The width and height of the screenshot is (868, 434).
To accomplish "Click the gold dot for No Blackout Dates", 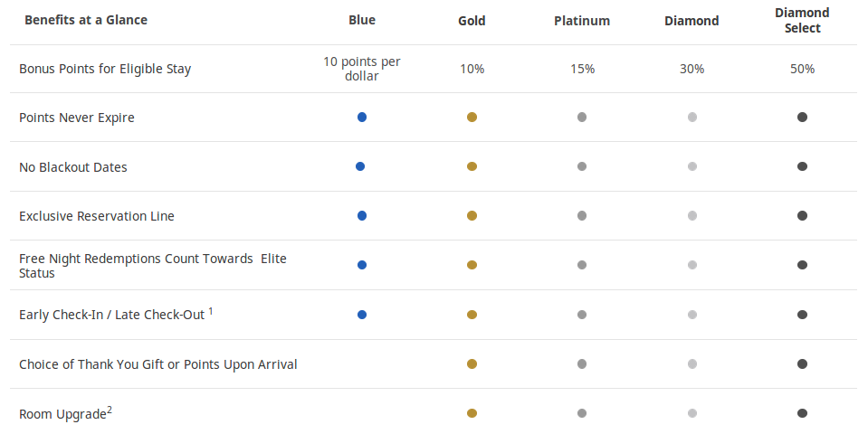I will pos(472,166).
